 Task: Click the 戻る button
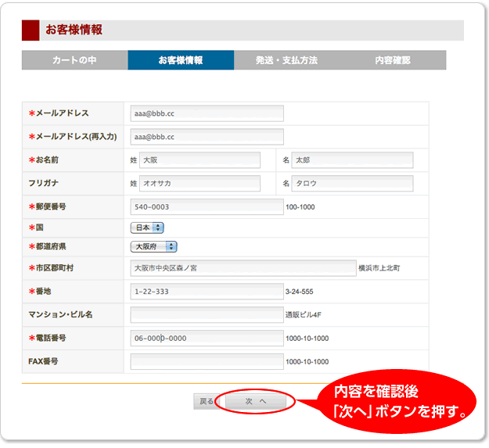coord(206,401)
